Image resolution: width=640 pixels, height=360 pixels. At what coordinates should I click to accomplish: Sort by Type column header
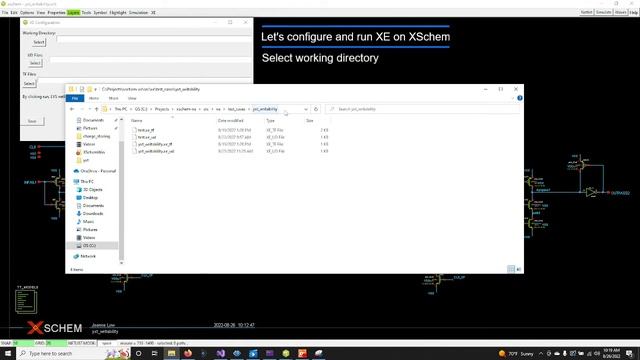(271, 121)
